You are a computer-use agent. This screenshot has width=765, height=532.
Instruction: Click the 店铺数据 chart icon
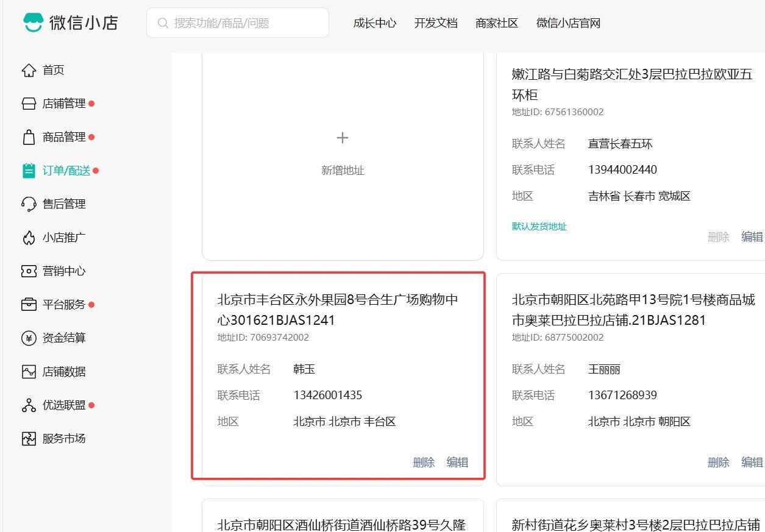pyautogui.click(x=29, y=372)
